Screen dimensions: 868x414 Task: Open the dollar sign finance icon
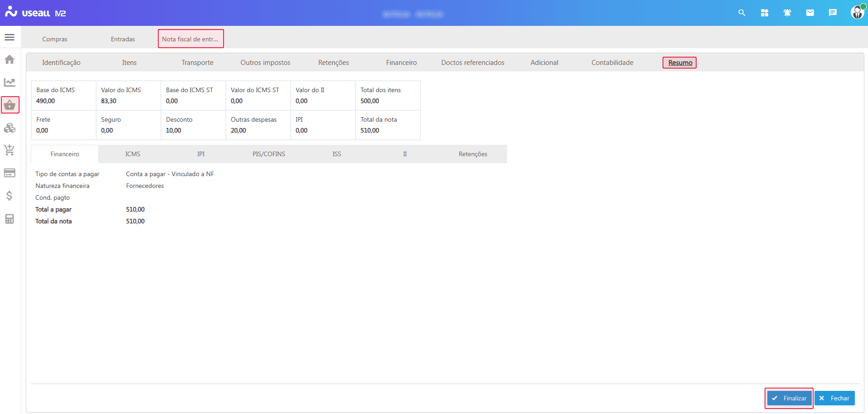(x=10, y=196)
